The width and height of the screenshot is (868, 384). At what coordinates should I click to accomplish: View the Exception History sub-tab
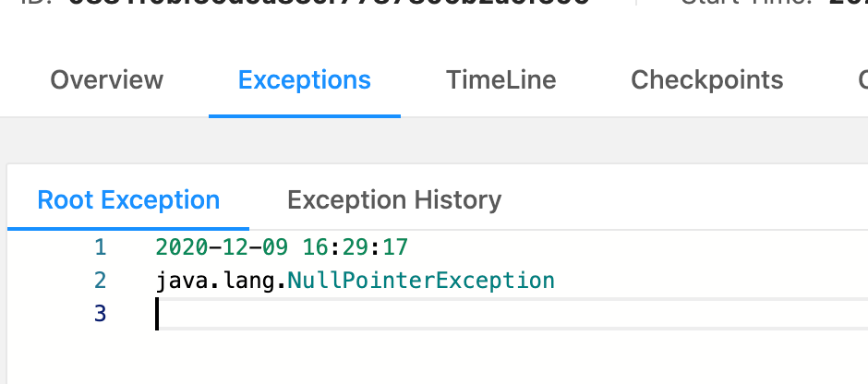394,199
